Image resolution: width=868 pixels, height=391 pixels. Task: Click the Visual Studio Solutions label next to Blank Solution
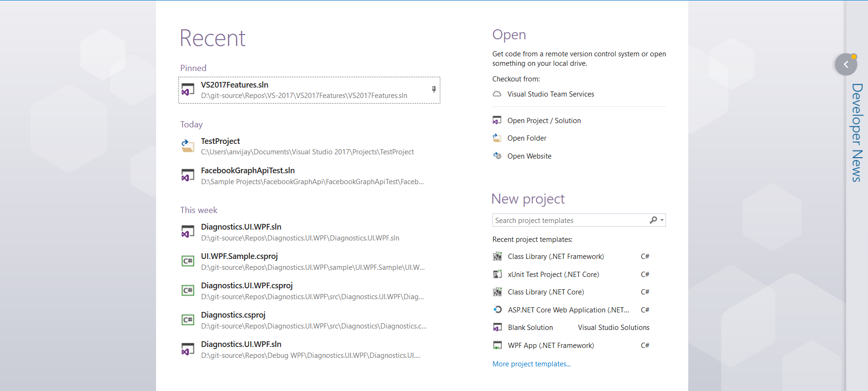point(614,328)
